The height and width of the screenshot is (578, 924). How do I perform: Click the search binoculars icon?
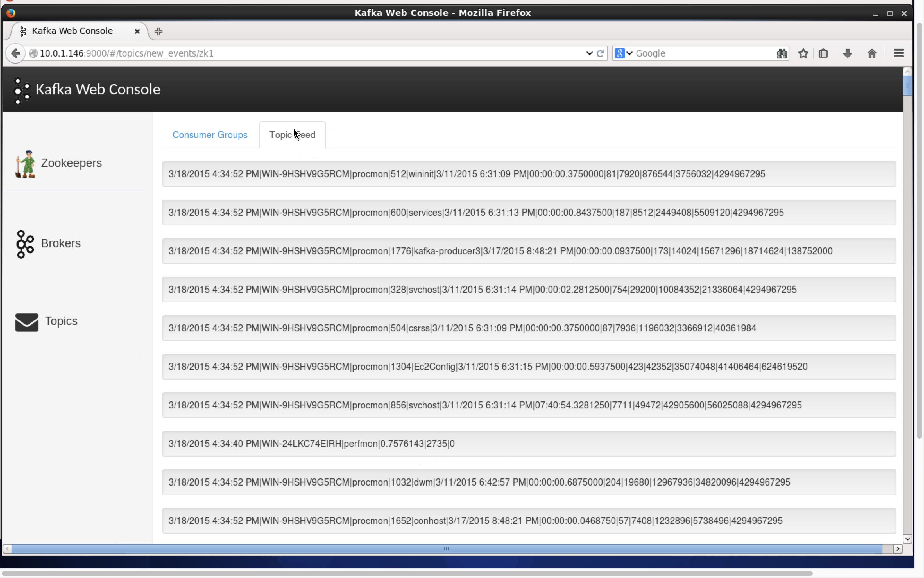(782, 53)
